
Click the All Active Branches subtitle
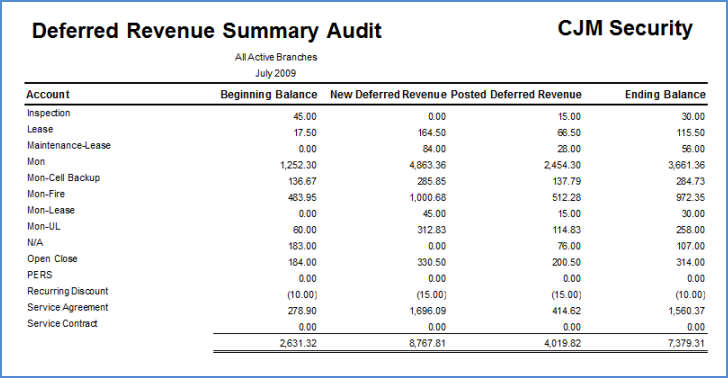(x=276, y=57)
